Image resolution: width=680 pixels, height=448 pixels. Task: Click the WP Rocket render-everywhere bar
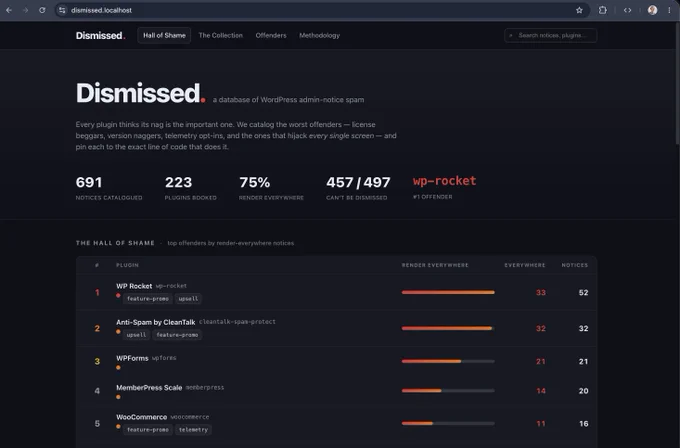point(448,292)
